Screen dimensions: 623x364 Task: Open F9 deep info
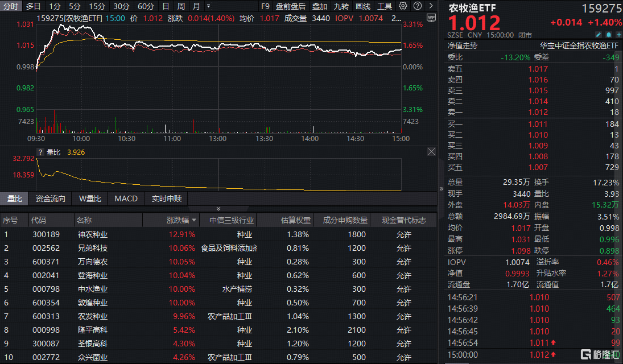265,6
